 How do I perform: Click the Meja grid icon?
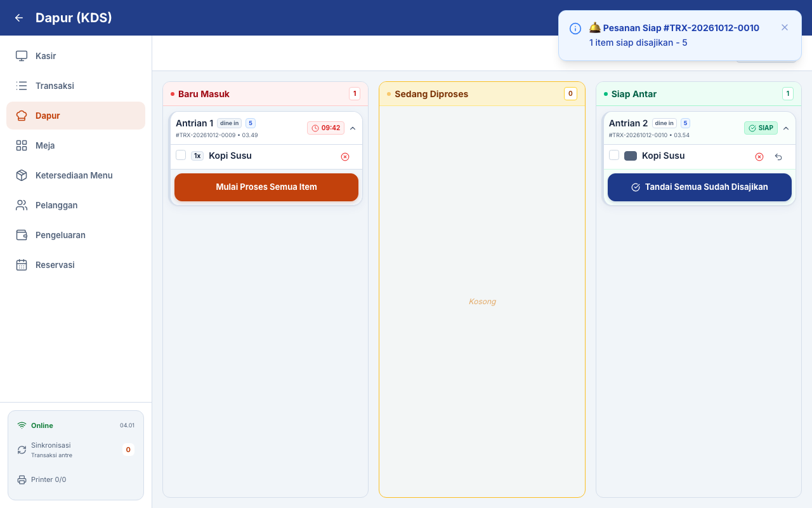(22, 145)
